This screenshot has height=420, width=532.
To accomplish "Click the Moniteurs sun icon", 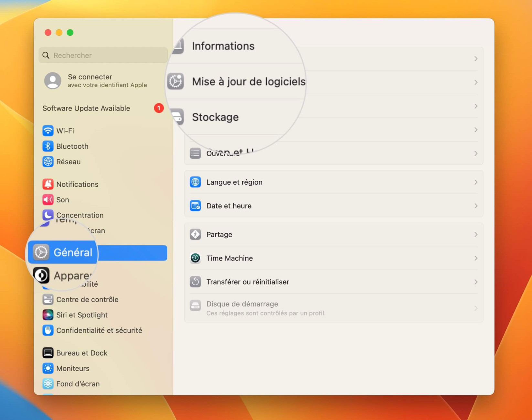I will point(48,368).
